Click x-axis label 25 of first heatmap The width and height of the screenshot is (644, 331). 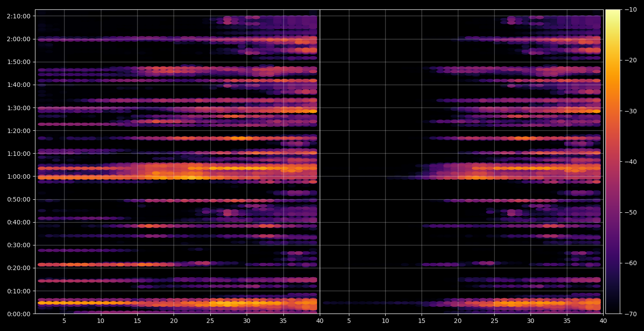(210, 321)
